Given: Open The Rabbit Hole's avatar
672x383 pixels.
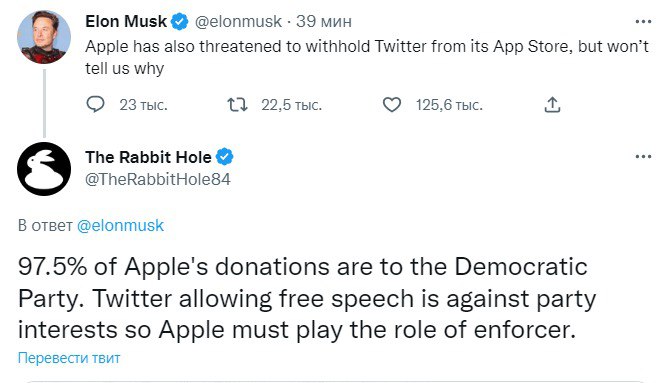Looking at the screenshot, I should pos(44,169).
